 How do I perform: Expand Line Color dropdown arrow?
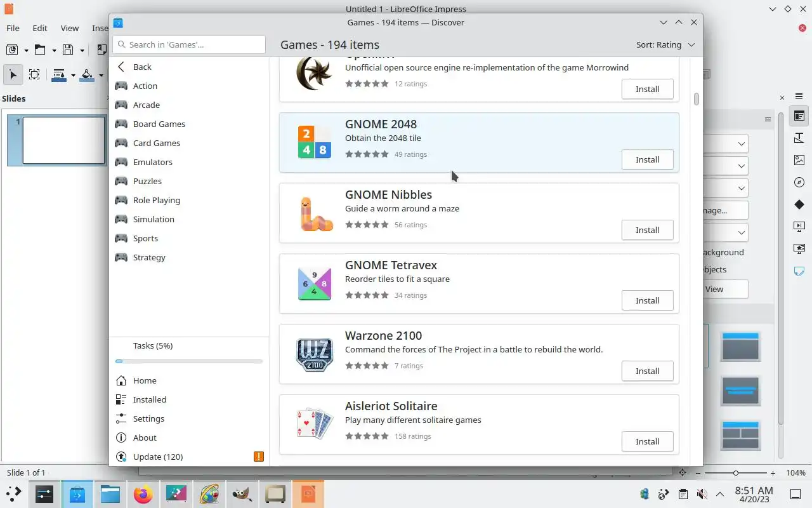tap(73, 76)
